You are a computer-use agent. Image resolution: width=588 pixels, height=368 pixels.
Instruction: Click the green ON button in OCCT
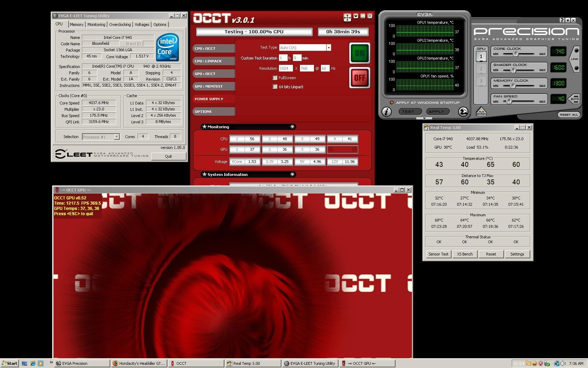[x=359, y=53]
